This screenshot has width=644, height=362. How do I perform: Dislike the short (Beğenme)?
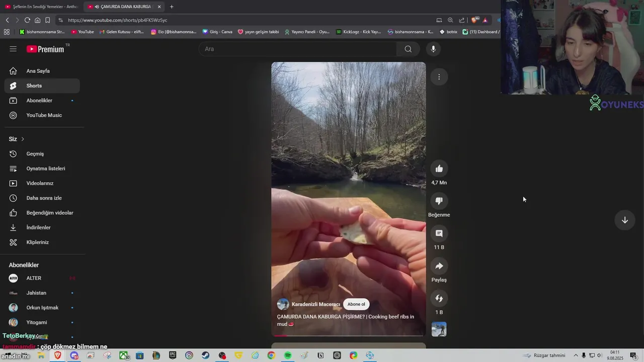click(x=439, y=201)
